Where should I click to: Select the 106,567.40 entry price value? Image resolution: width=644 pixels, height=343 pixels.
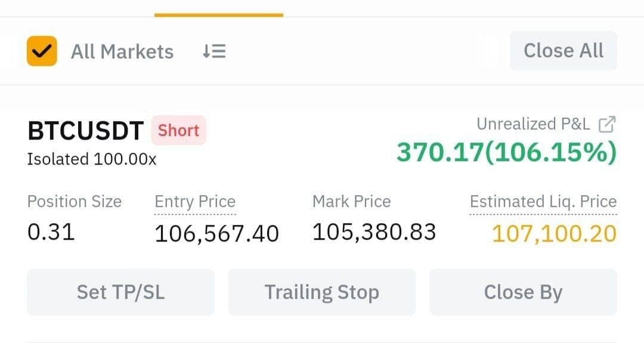pyautogui.click(x=217, y=234)
